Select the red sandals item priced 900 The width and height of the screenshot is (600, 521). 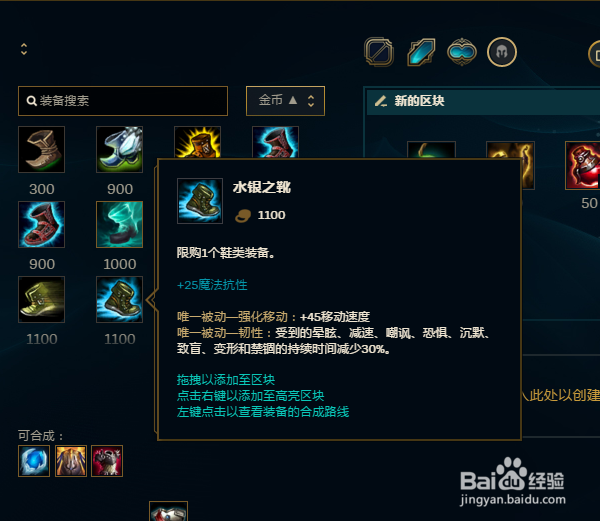point(41,224)
